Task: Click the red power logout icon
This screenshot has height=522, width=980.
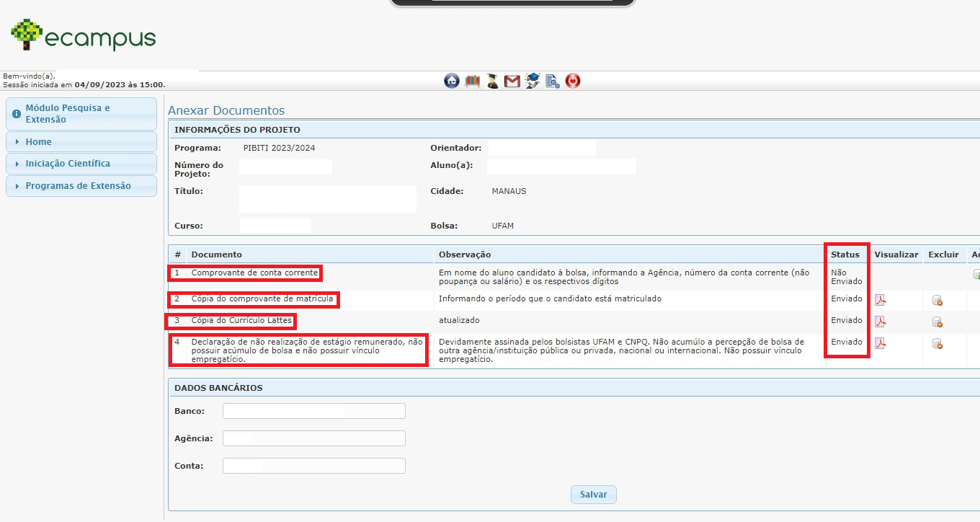Action: [x=573, y=81]
